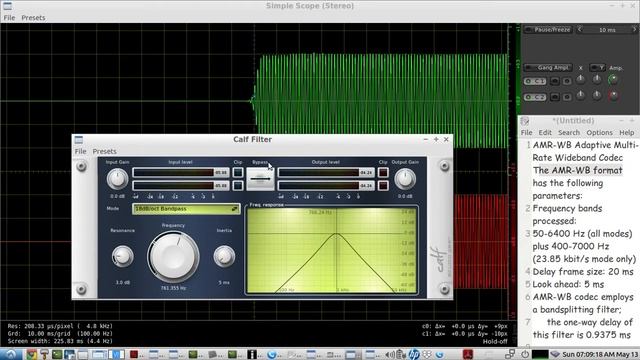This screenshot has width=640, height=360.
Task: Open Presets menu in Calf Filter window
Action: [x=104, y=151]
